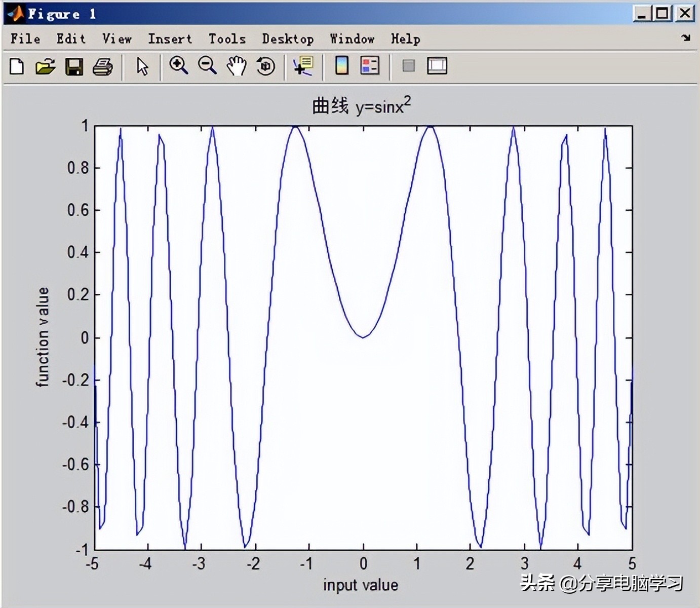This screenshot has height=608, width=700.
Task: Click the New Figure icon
Action: [17, 66]
